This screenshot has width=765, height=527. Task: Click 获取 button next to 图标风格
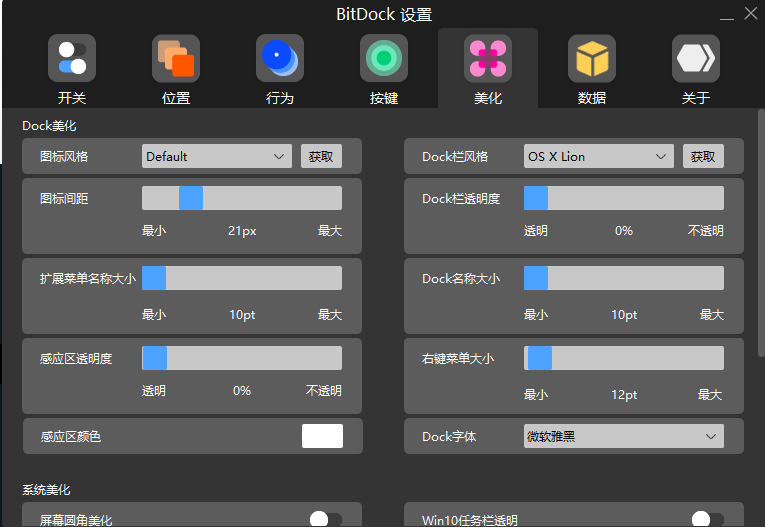321,156
